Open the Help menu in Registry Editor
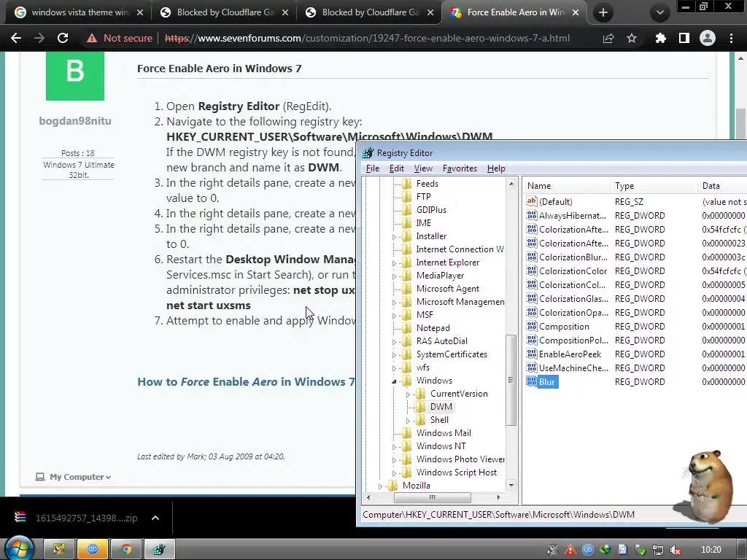This screenshot has width=747, height=560. [x=496, y=168]
